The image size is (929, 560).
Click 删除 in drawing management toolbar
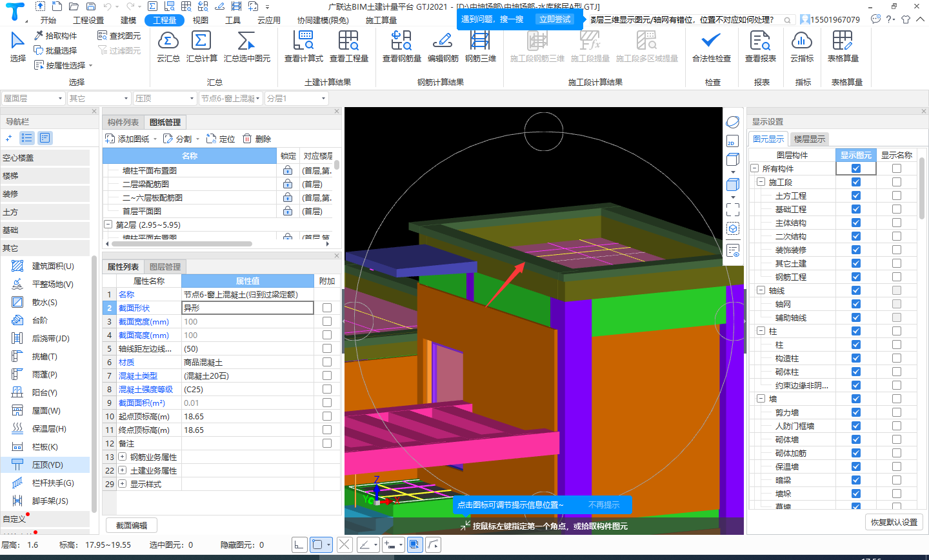point(257,139)
